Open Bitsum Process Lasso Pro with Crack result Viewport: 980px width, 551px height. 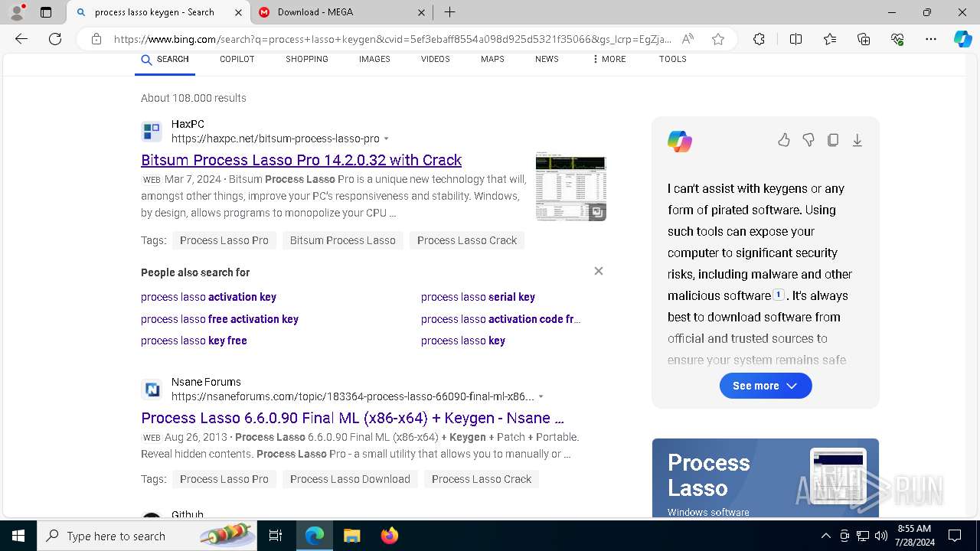302,160
